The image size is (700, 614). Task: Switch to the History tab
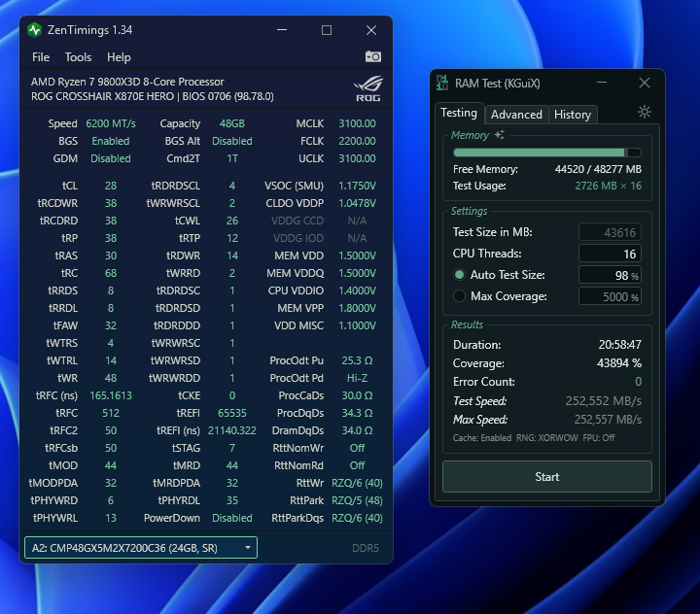572,114
